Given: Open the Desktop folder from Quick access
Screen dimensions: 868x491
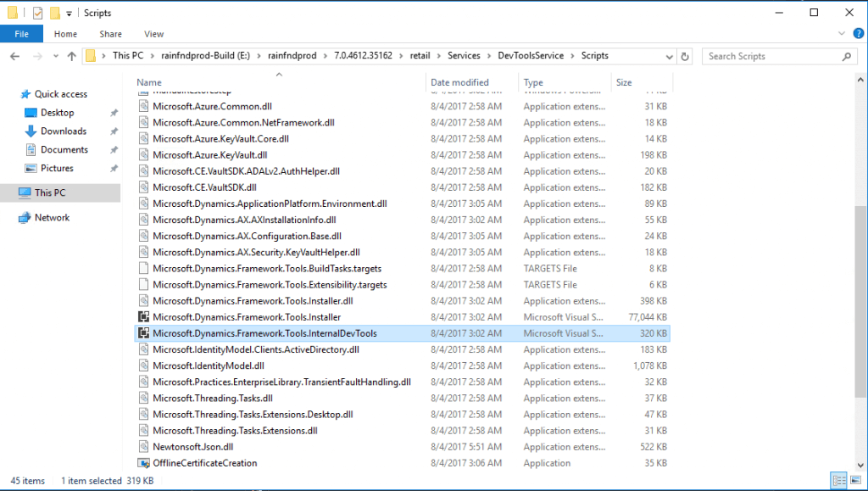Looking at the screenshot, I should click(x=58, y=112).
